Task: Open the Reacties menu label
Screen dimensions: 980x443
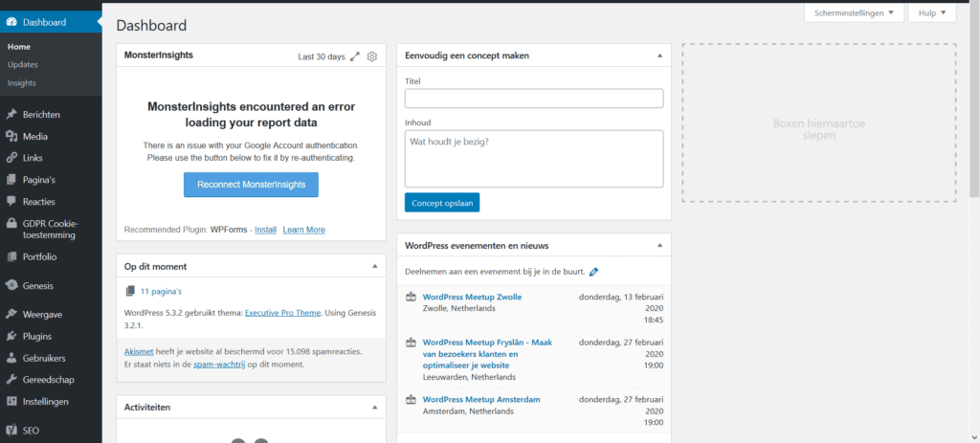Action: click(x=38, y=202)
